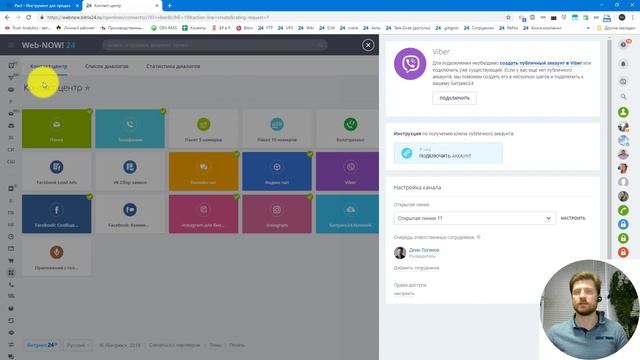Screen dimensions: 640x360
Task: Open the VK lead form tile
Action: coord(130,171)
